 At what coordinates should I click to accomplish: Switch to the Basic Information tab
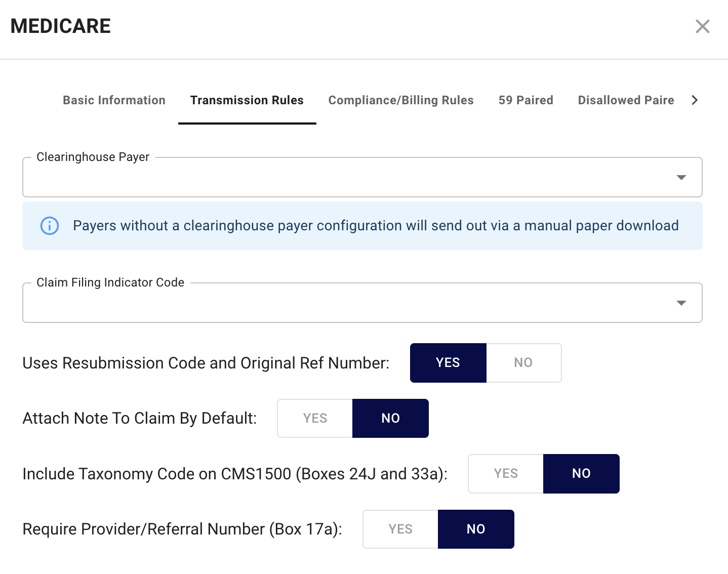tap(114, 100)
